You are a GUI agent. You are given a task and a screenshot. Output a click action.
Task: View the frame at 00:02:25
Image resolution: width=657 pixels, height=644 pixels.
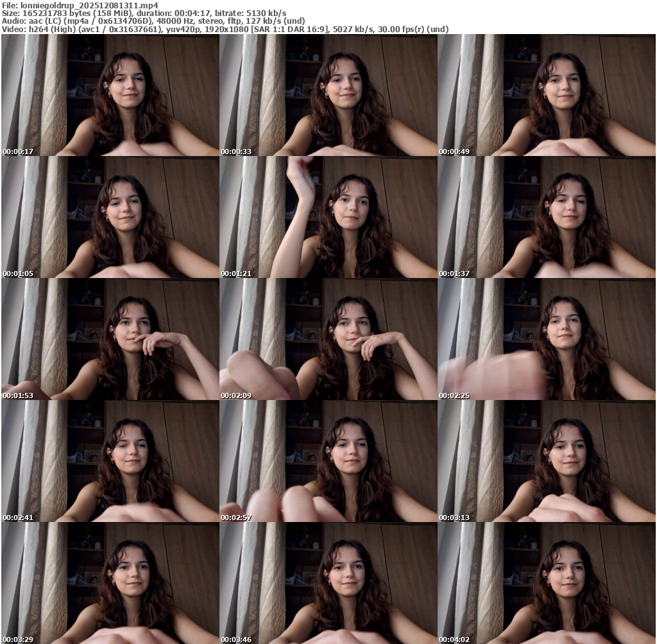547,339
